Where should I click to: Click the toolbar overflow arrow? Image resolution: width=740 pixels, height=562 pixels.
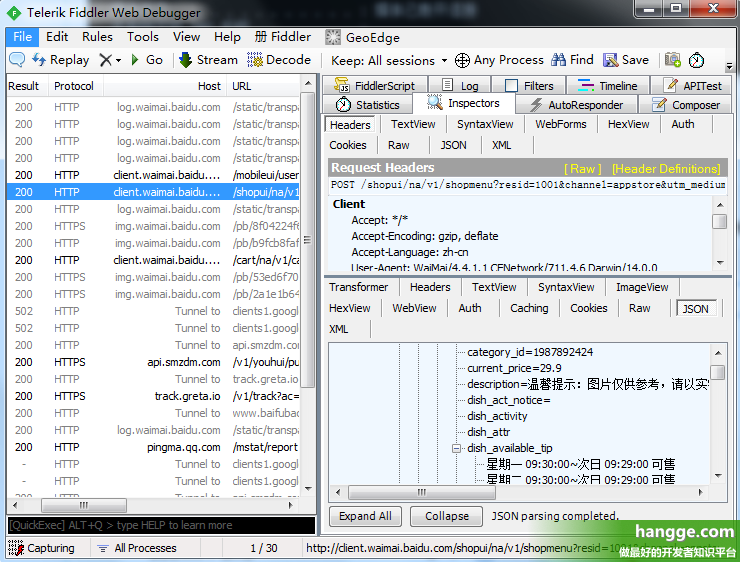[x=729, y=65]
